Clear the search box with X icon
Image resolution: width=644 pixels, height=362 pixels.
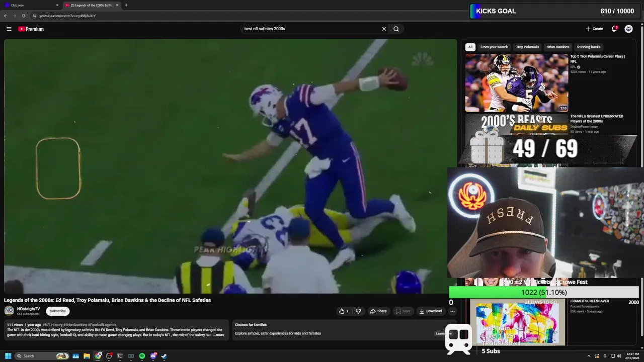[384, 29]
